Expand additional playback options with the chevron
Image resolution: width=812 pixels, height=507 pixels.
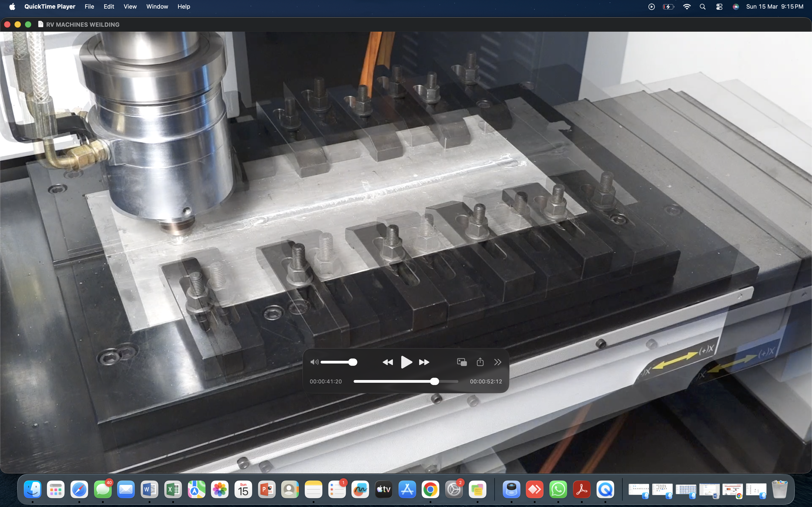coord(498,362)
